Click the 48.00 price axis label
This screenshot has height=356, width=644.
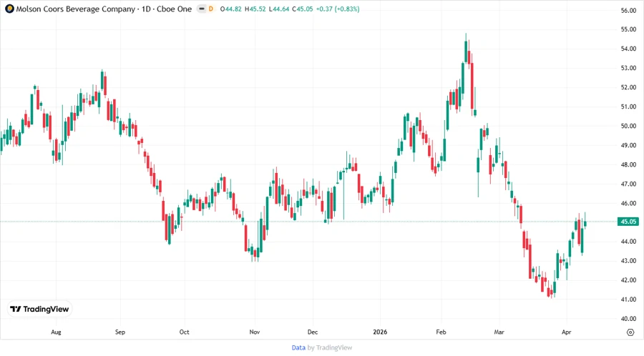[628, 164]
